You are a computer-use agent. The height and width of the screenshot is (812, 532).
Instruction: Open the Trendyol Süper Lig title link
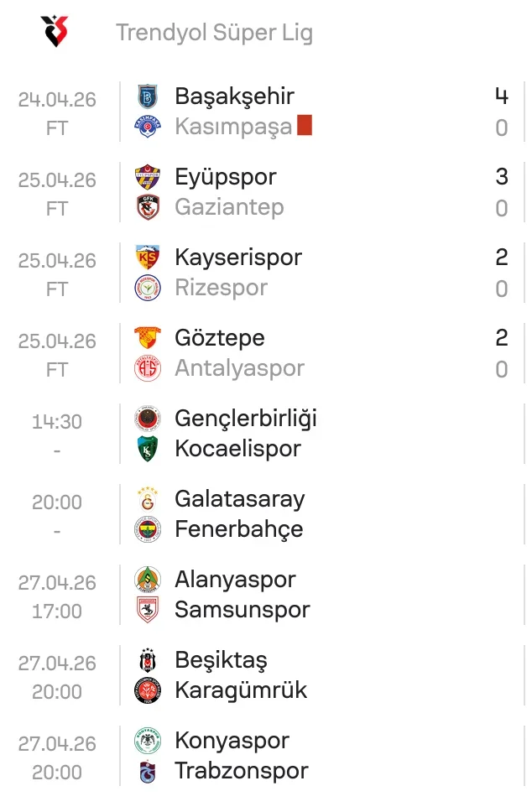(214, 33)
